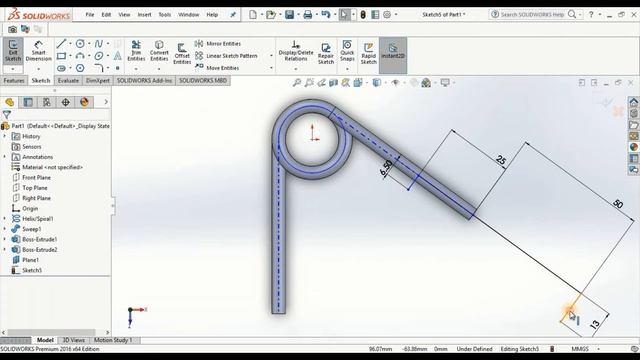Select the Sketch Fillet tool
Viewport: 640px width, 360px height.
(x=98, y=68)
